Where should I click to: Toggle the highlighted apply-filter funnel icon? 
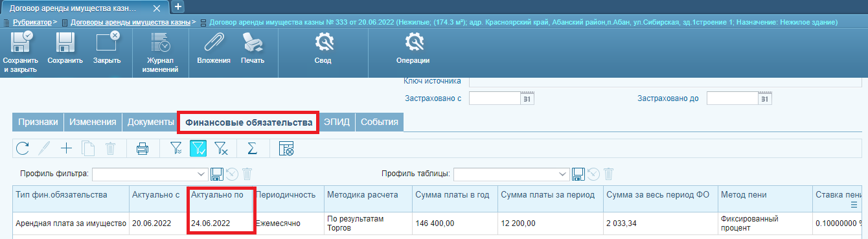pyautogui.click(x=198, y=148)
